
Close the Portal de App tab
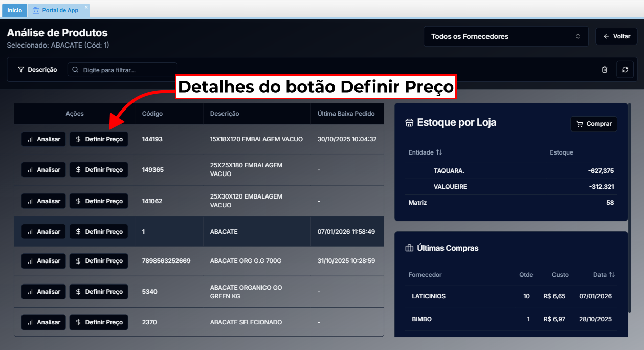click(86, 7)
